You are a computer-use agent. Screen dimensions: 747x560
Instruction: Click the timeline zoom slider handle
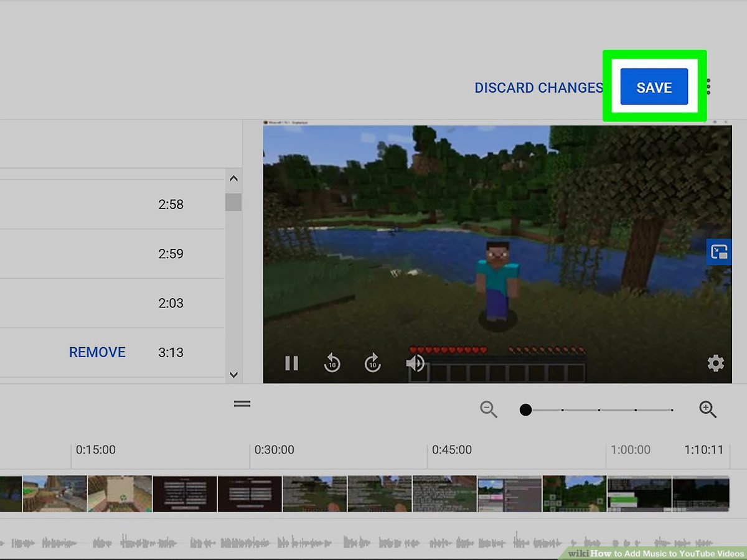point(525,410)
